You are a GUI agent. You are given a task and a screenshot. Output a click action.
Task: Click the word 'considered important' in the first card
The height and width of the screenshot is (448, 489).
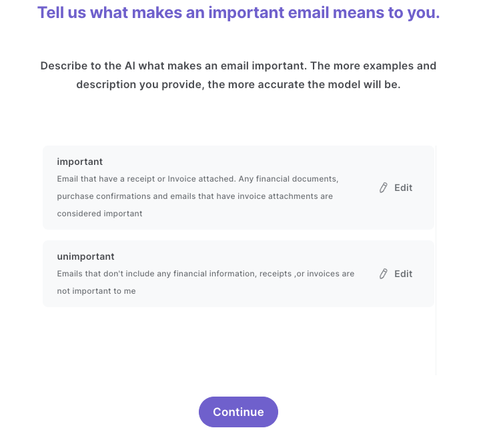click(100, 214)
